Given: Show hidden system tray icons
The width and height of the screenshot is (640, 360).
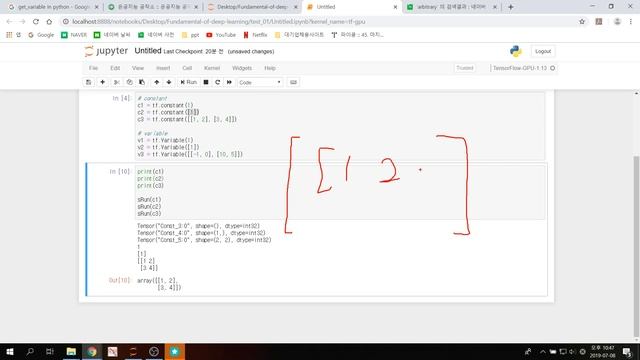Looking at the screenshot, I should [x=543, y=351].
